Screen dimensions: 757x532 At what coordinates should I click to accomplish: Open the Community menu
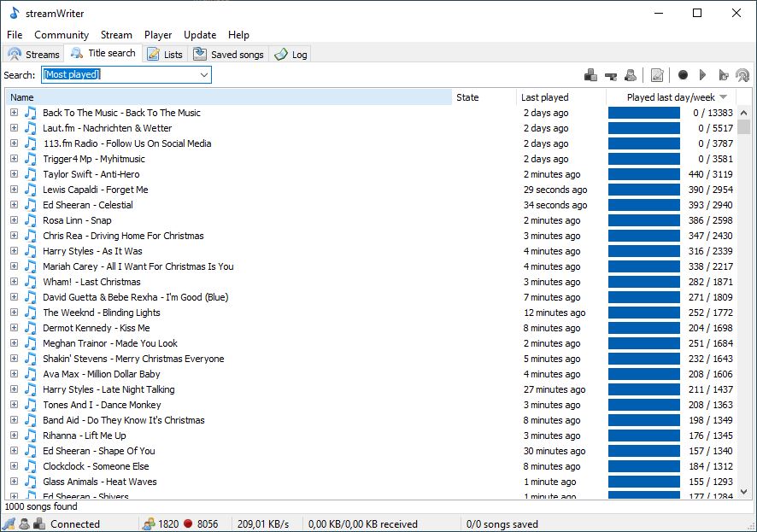pyautogui.click(x=62, y=35)
